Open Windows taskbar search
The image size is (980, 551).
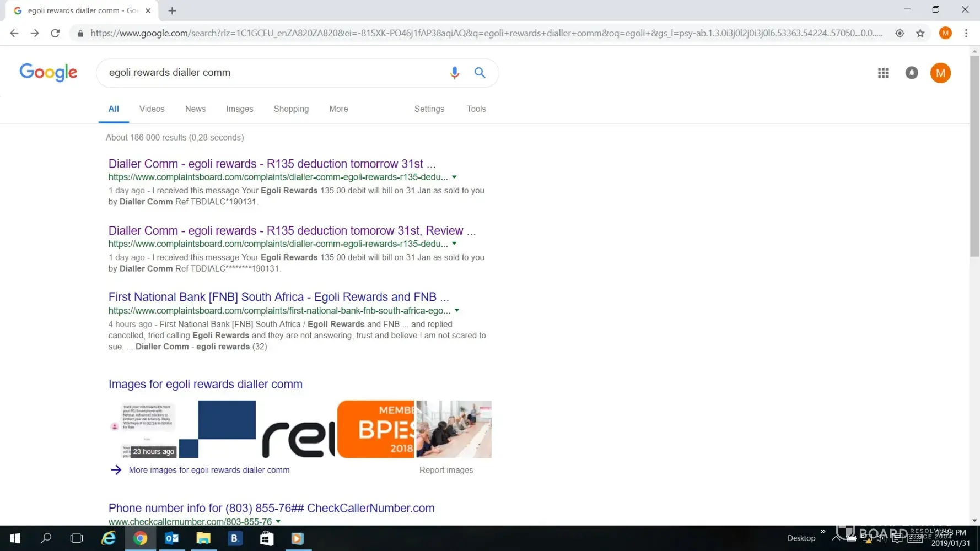point(46,538)
